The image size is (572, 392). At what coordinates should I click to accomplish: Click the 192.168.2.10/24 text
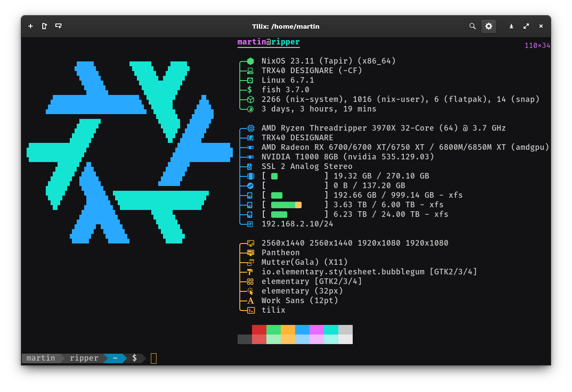pos(297,224)
